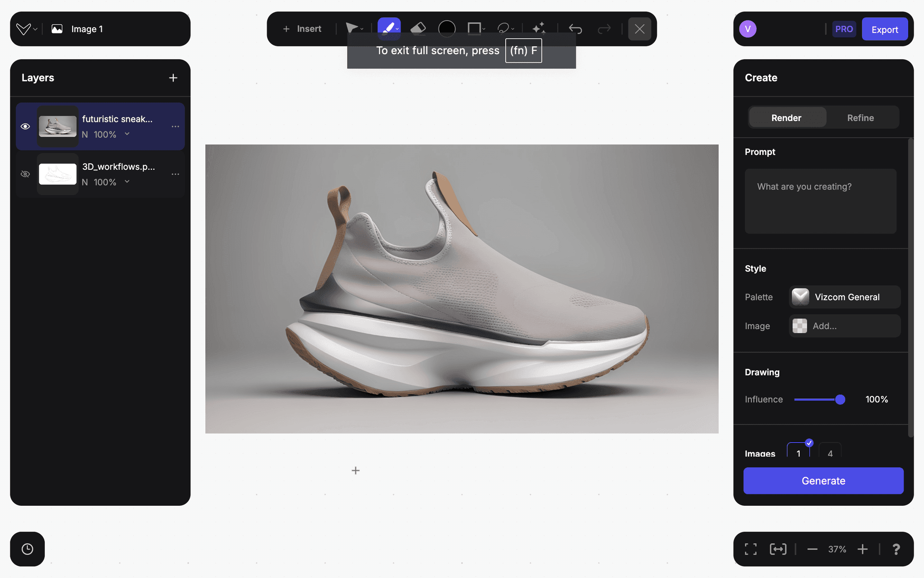The width and height of the screenshot is (924, 578).
Task: Hide the futuristic sneaker layer
Action: (25, 126)
